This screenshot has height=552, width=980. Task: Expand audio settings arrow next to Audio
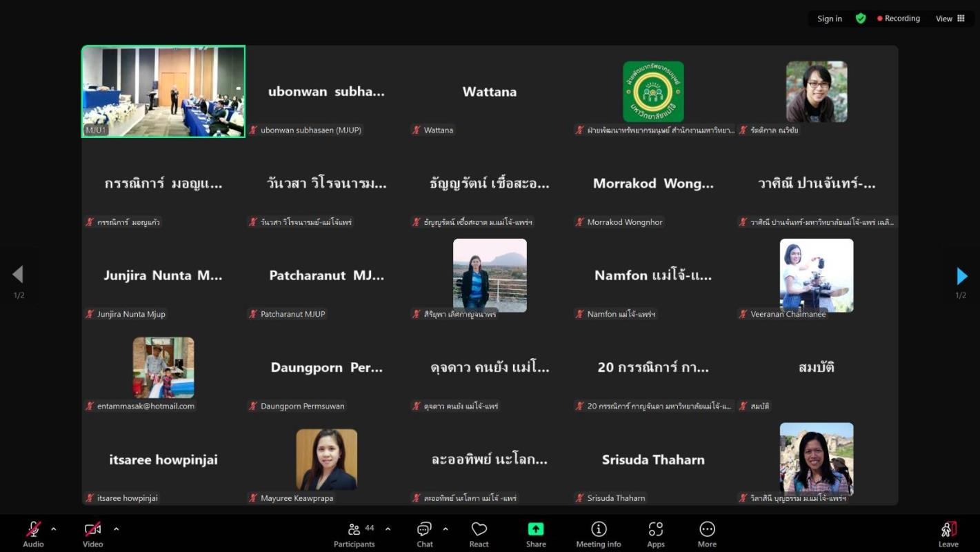point(54,529)
